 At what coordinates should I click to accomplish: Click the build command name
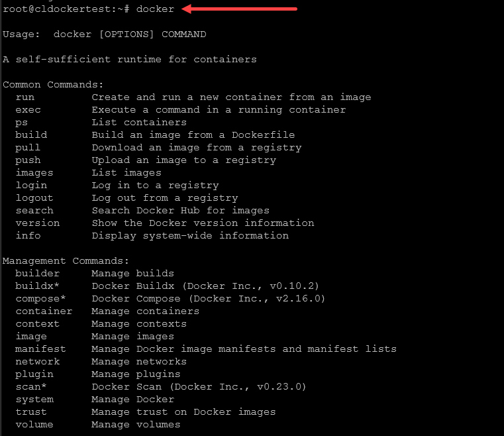(x=31, y=135)
